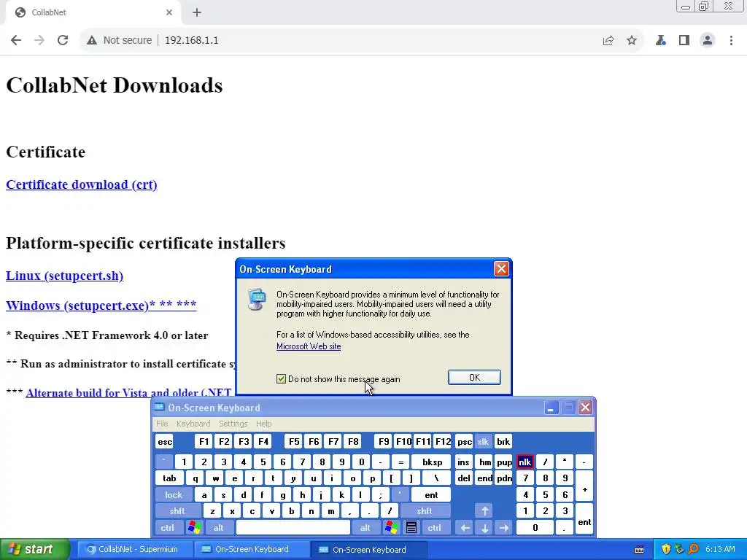Click the security shield tray icon

click(666, 550)
